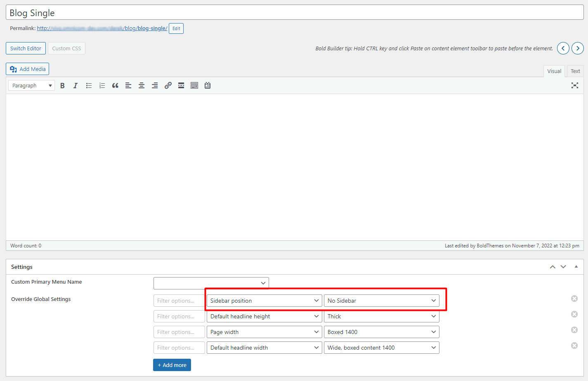Remove the Sidebar position override row
Screen dimensions: 588x381
coord(574,299)
